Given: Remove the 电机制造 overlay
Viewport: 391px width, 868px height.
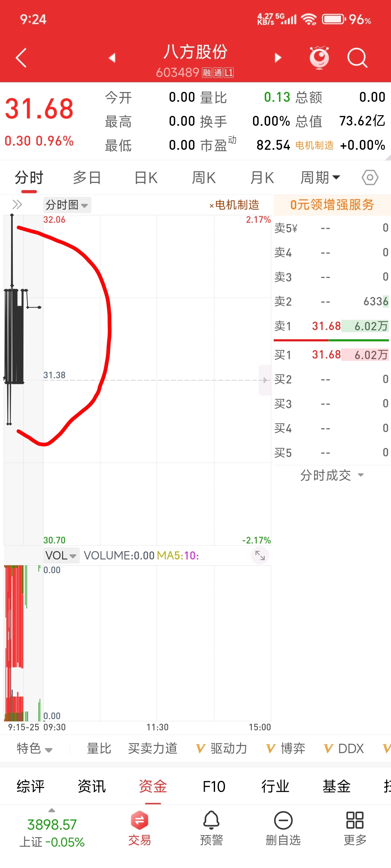Looking at the screenshot, I should (x=212, y=205).
